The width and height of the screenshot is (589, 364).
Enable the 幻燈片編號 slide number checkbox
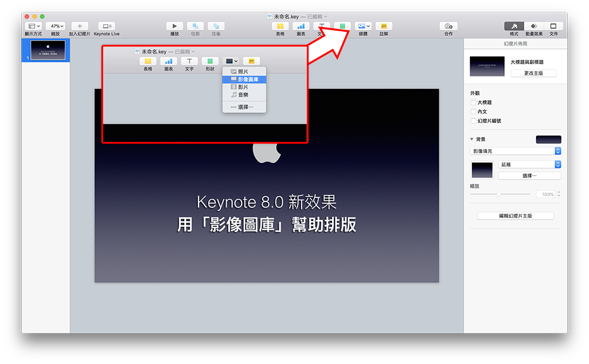click(x=474, y=121)
